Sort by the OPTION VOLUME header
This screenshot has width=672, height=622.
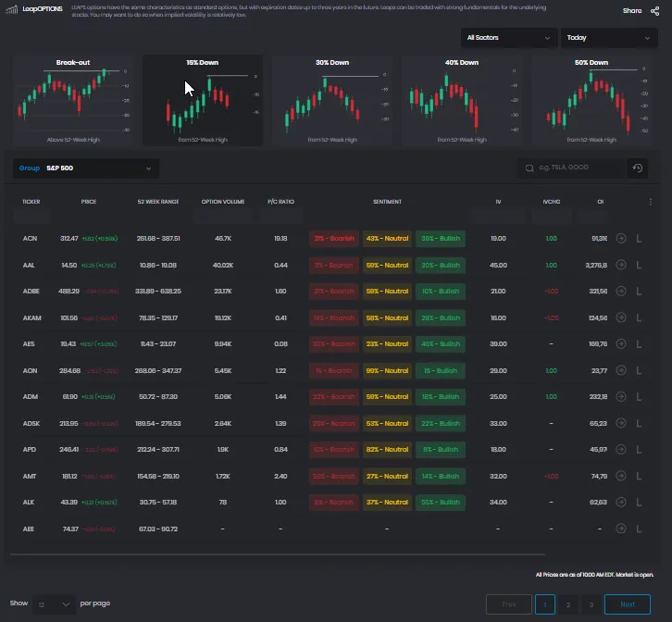(223, 202)
